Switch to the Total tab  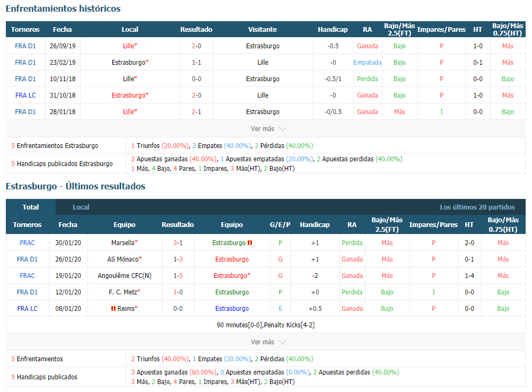(x=31, y=207)
